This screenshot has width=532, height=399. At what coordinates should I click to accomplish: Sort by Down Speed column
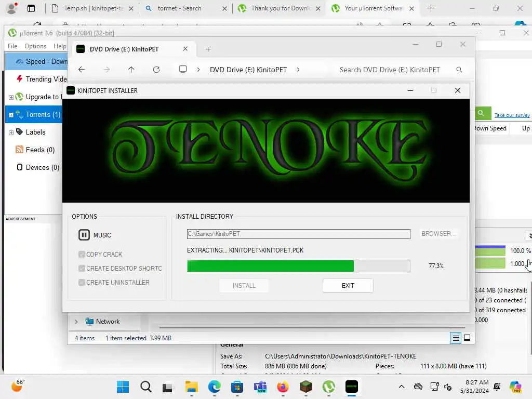(490, 128)
